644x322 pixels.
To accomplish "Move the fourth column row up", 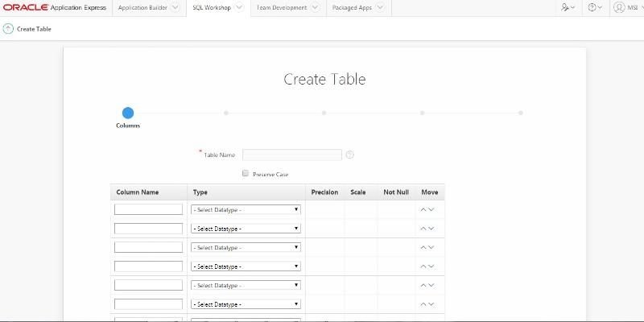I will pos(423,266).
